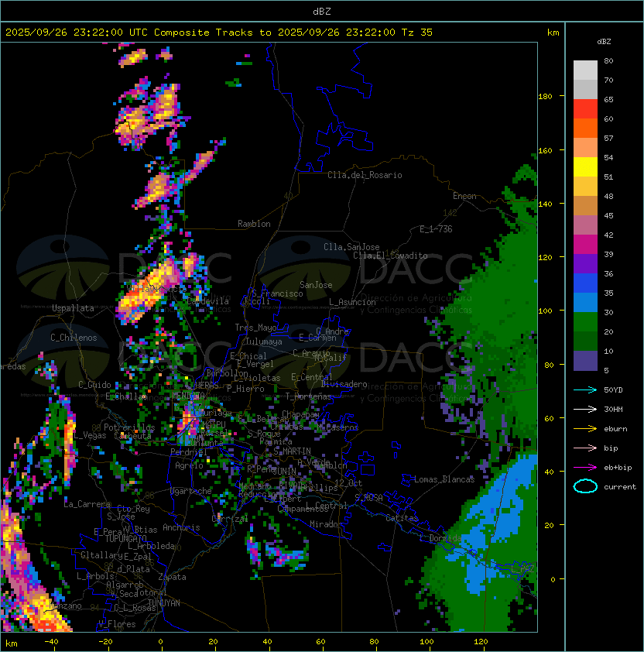This screenshot has height=652, width=644.
Task: Click the Catitas label
Action: [x=402, y=518]
